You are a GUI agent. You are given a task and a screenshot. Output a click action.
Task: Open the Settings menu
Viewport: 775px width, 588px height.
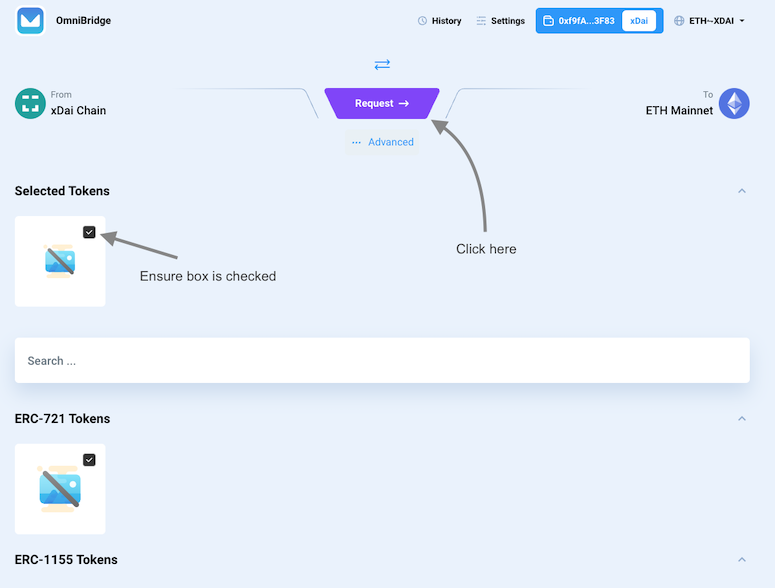(x=507, y=21)
